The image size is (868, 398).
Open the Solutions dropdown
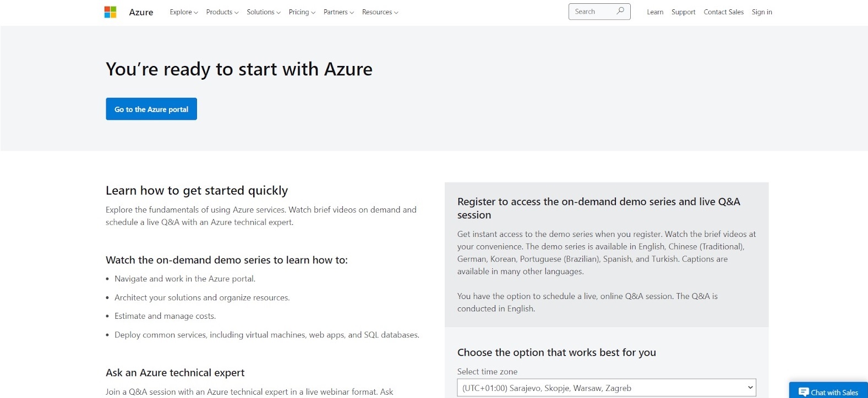(x=263, y=12)
